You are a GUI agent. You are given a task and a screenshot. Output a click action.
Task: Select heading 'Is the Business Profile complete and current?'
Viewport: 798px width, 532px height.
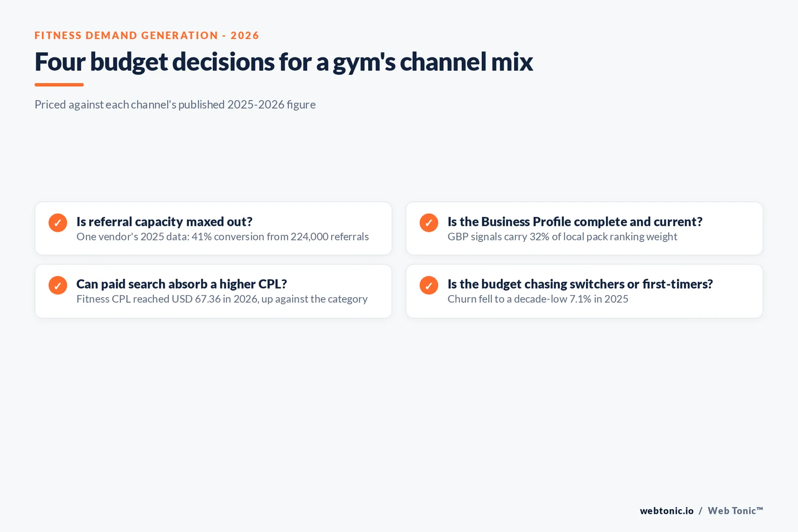(575, 221)
